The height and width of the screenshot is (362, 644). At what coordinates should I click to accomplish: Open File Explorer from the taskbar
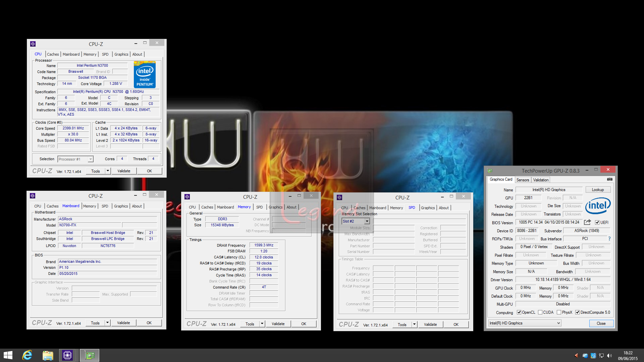pyautogui.click(x=48, y=355)
